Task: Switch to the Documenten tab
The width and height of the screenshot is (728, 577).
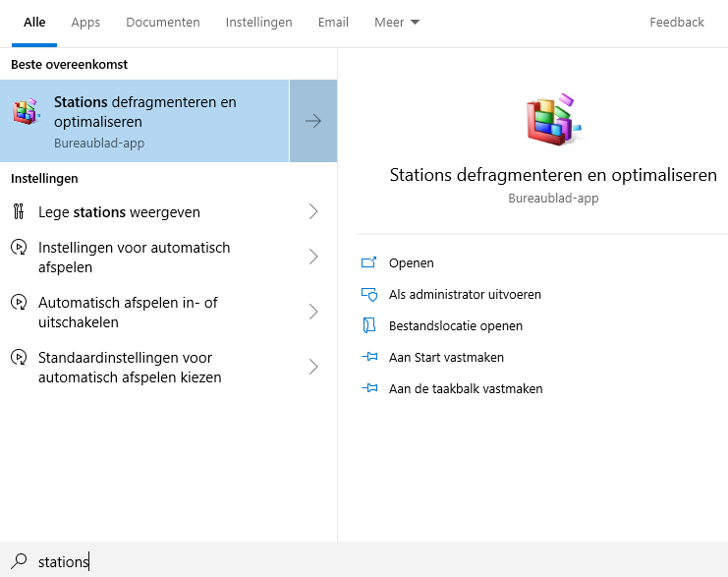Action: click(x=163, y=23)
